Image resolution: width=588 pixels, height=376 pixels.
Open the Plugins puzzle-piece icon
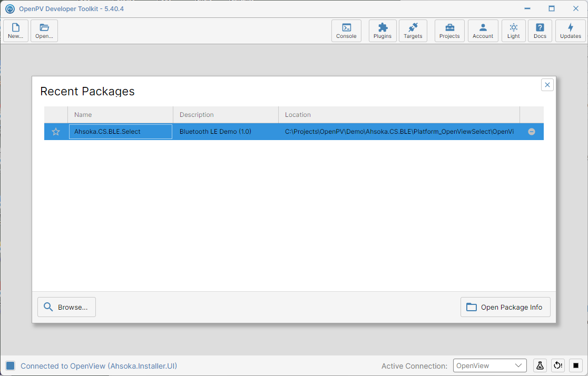[x=383, y=31]
